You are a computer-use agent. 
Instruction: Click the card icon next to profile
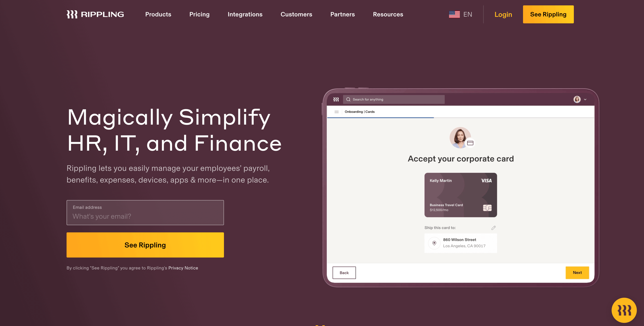coord(470,143)
